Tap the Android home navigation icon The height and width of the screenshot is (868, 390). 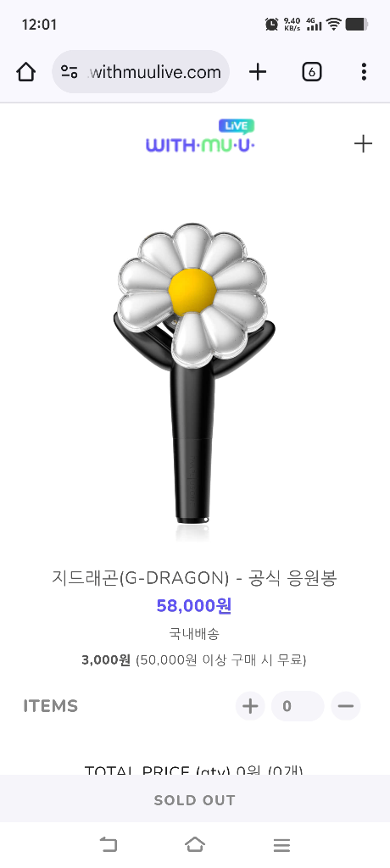coord(195,845)
